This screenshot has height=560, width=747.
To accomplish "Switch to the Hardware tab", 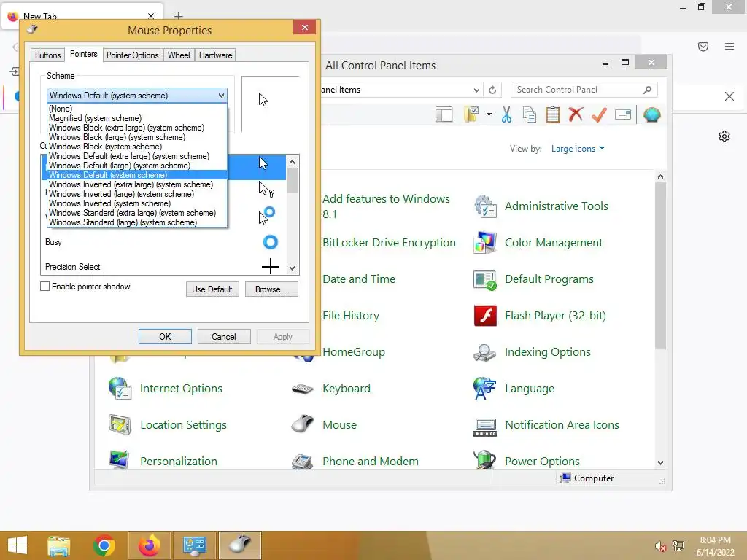I will pyautogui.click(x=215, y=55).
